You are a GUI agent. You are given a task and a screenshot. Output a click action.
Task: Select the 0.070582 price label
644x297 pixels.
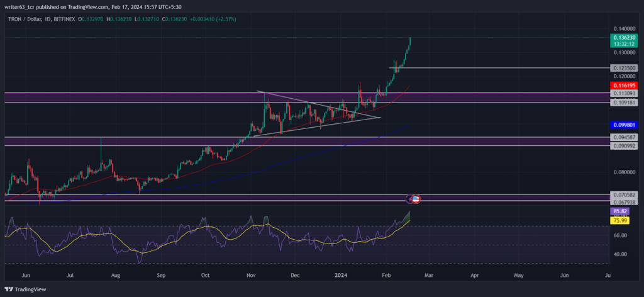(623, 194)
